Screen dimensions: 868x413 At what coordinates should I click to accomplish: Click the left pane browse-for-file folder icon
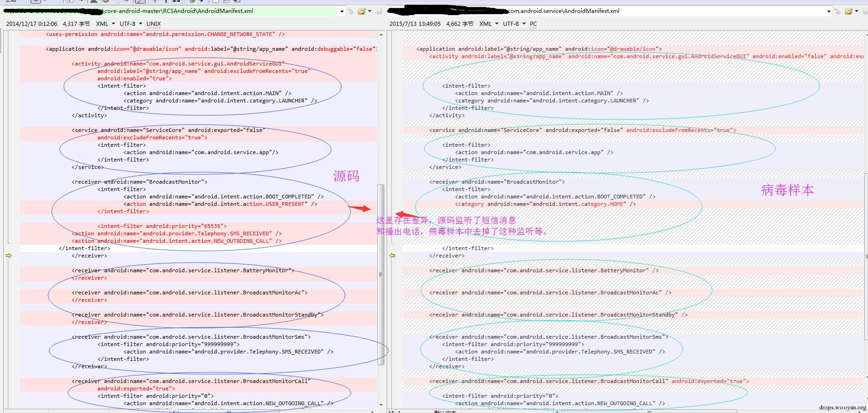(362, 11)
